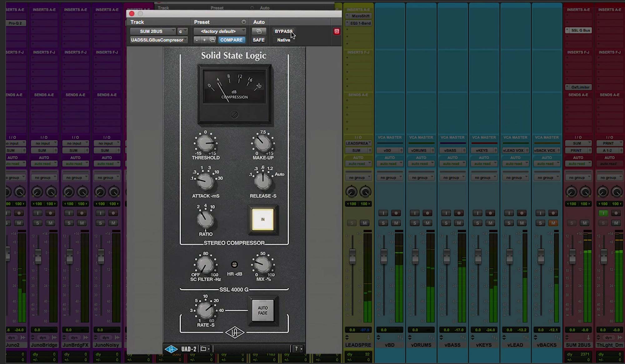625x364 pixels.
Task: Click the MIX -% knob
Action: [x=263, y=265]
